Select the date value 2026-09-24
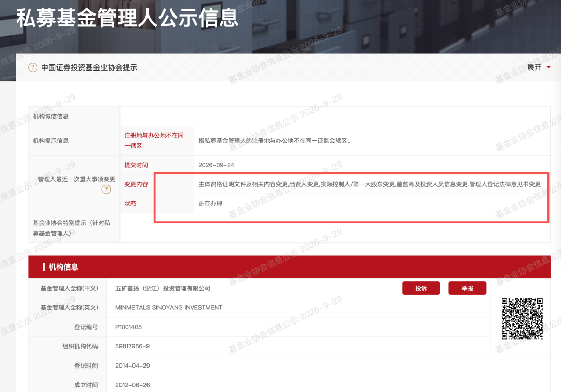Image resolution: width=561 pixels, height=392 pixels. point(216,165)
